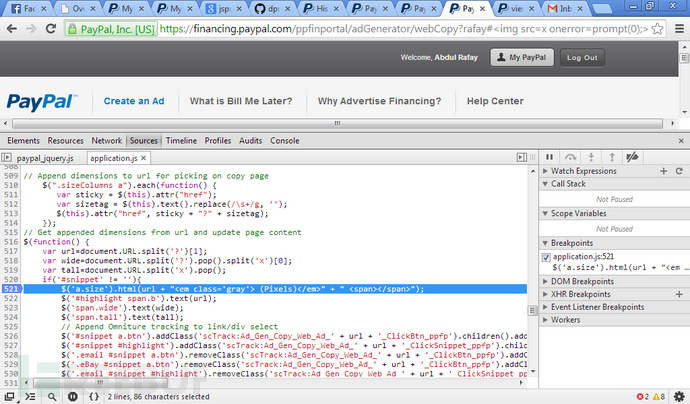Click the code editor vertical scrollbar thumb
690x404 pixels.
(533, 310)
